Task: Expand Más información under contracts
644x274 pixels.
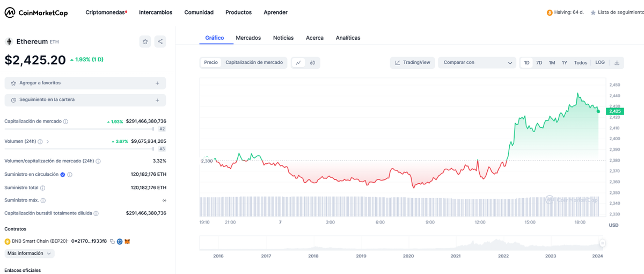Action: (x=30, y=253)
